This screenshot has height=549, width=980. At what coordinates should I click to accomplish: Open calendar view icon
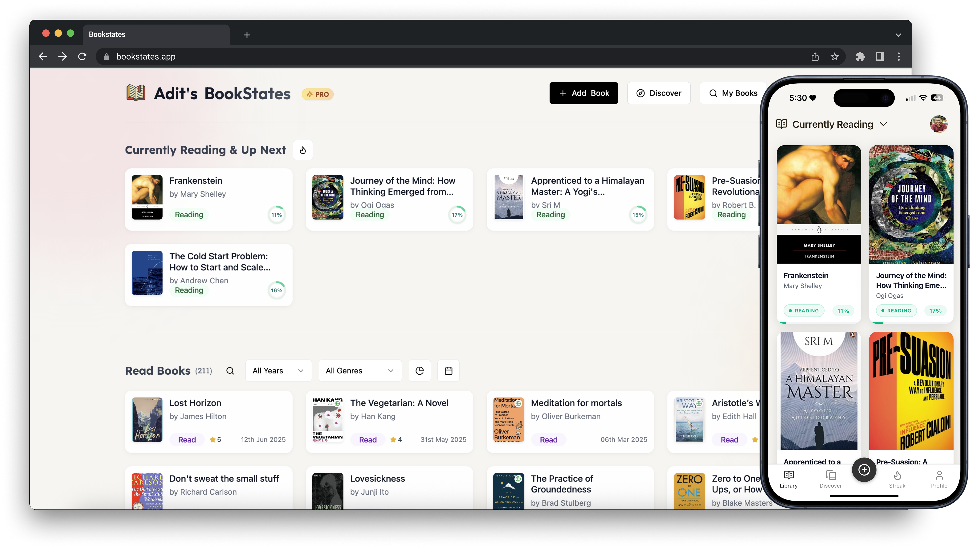pos(449,371)
